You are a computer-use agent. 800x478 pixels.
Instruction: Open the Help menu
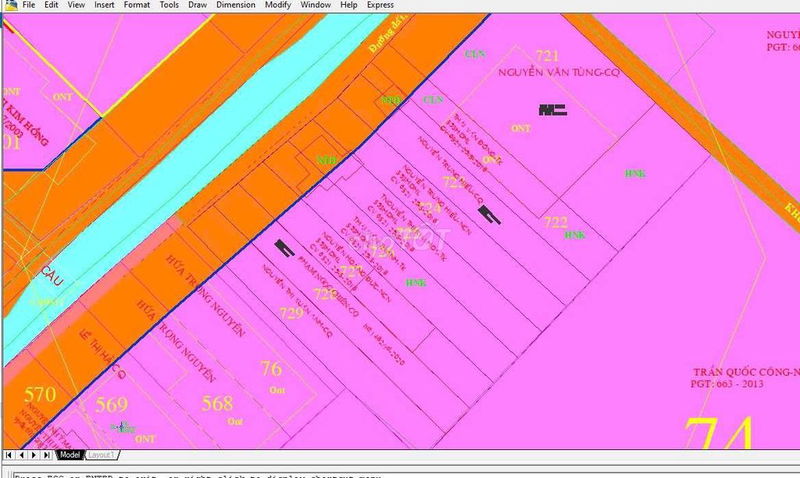point(349,5)
